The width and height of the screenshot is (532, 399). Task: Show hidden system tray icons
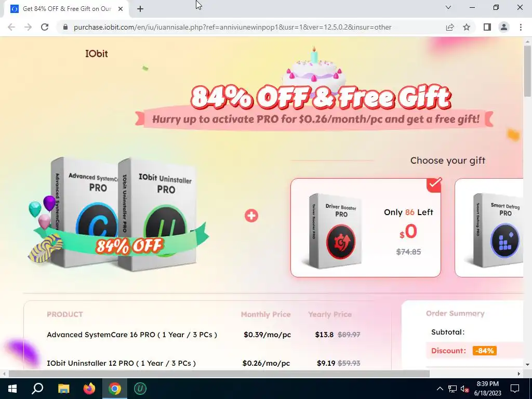(440, 389)
